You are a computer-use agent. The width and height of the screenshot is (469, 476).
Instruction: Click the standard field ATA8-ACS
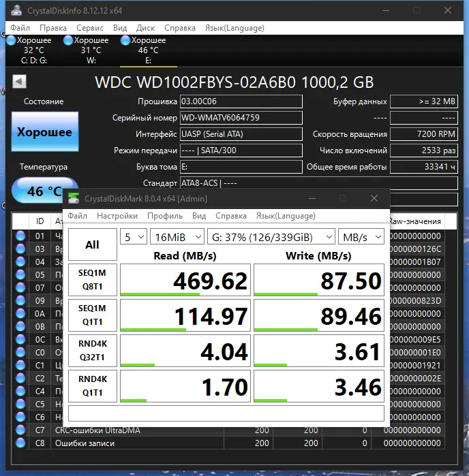point(319,183)
